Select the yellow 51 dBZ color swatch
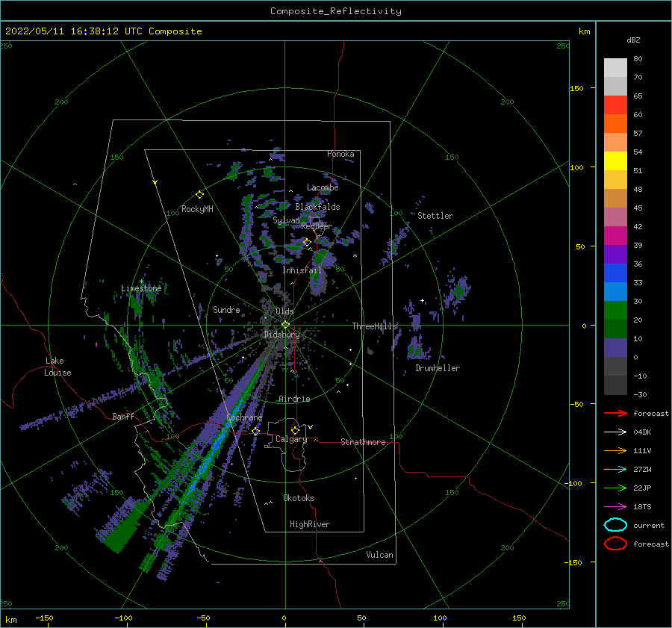672x628 pixels. tap(615, 161)
